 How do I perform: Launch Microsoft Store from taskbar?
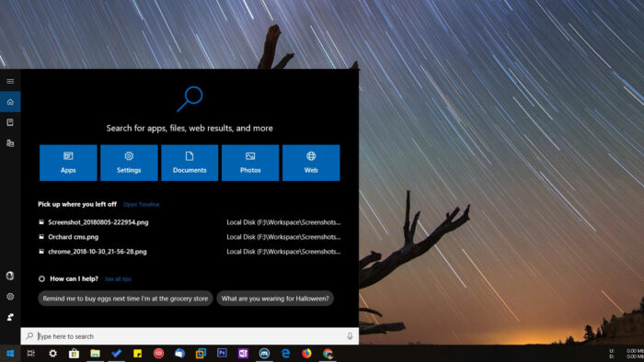pyautogui.click(x=74, y=354)
